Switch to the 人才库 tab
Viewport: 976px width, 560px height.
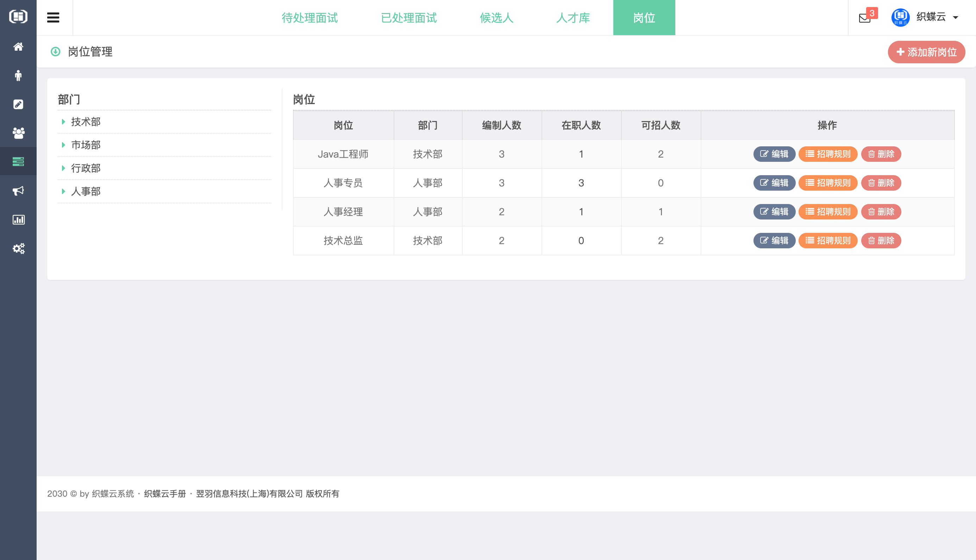573,18
